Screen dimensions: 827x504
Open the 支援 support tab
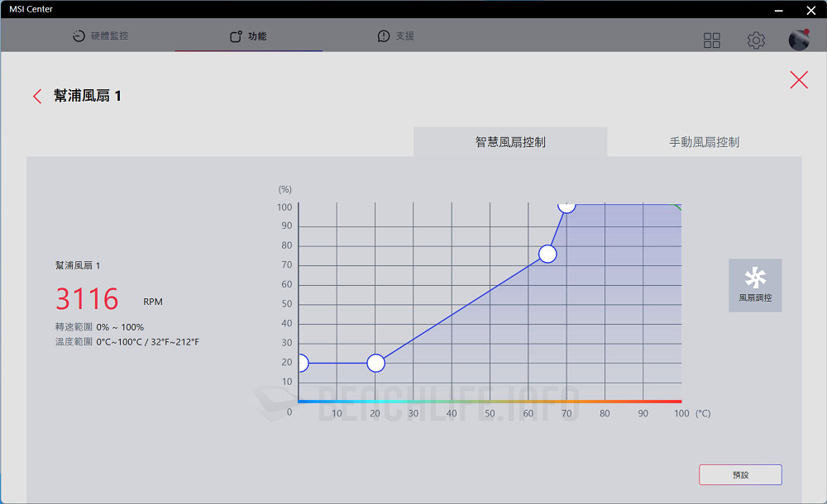[396, 36]
